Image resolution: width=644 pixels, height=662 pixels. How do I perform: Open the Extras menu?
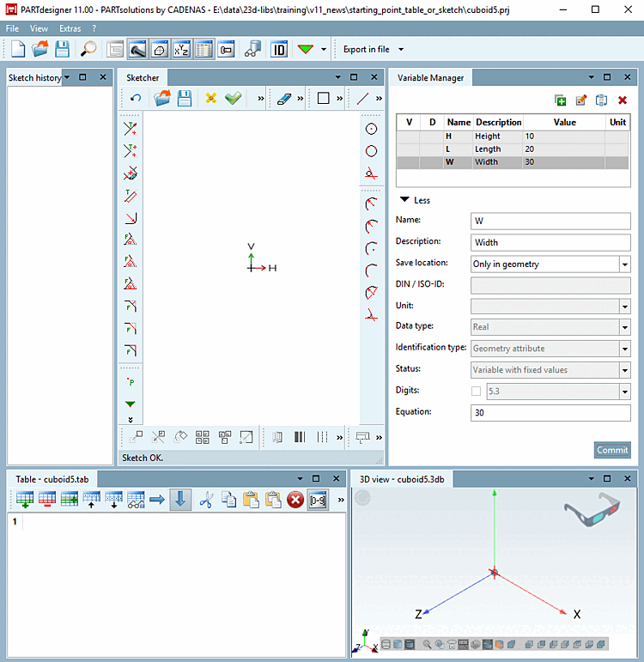pos(70,28)
